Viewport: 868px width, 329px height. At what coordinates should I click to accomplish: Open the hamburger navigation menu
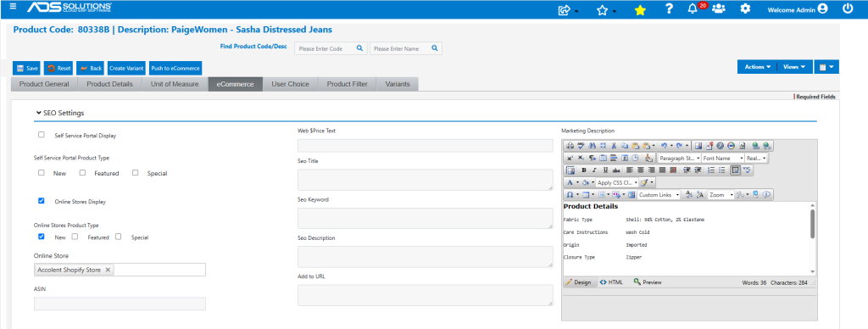tap(13, 7)
